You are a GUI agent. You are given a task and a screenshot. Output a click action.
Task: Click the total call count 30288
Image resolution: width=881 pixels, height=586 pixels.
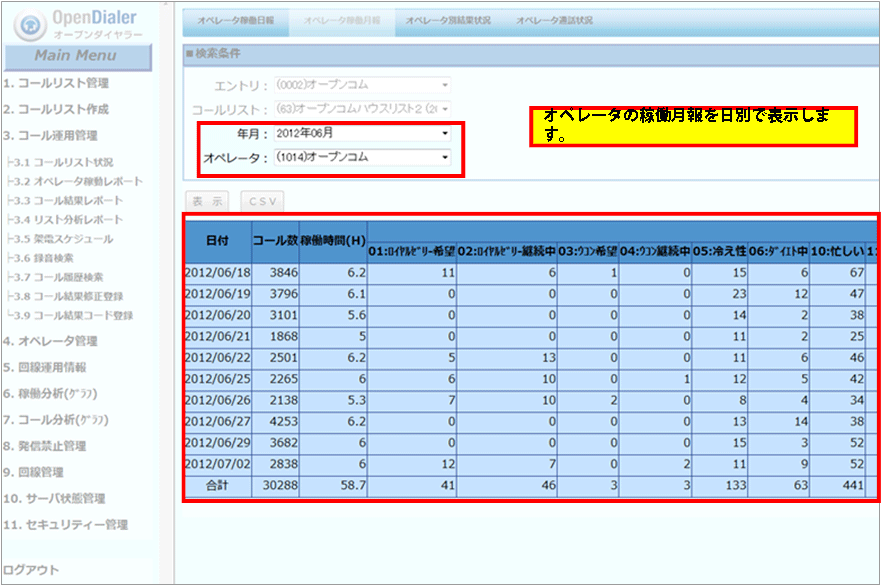tap(275, 486)
